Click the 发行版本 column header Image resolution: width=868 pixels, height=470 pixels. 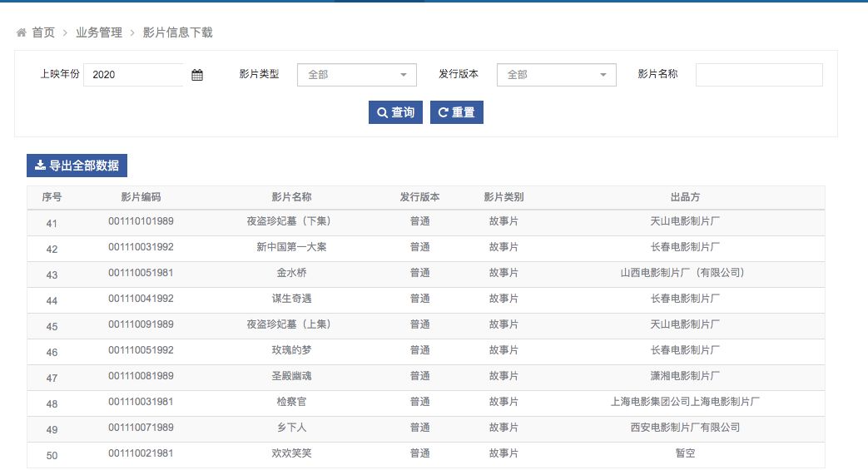point(419,197)
